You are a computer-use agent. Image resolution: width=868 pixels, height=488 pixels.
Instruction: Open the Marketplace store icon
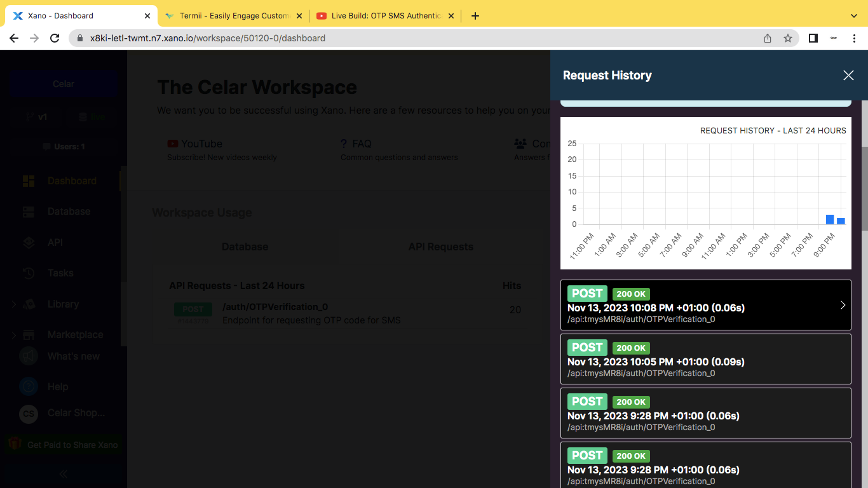pos(29,335)
